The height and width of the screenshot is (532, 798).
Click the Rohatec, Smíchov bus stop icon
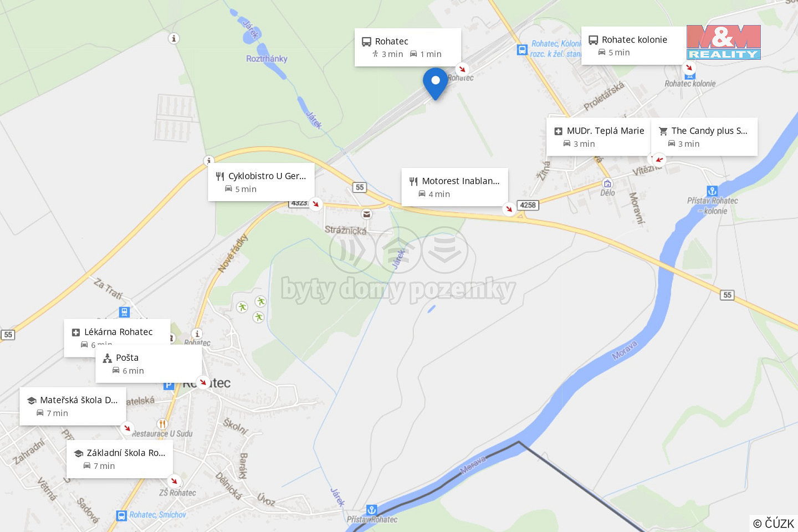point(121,515)
